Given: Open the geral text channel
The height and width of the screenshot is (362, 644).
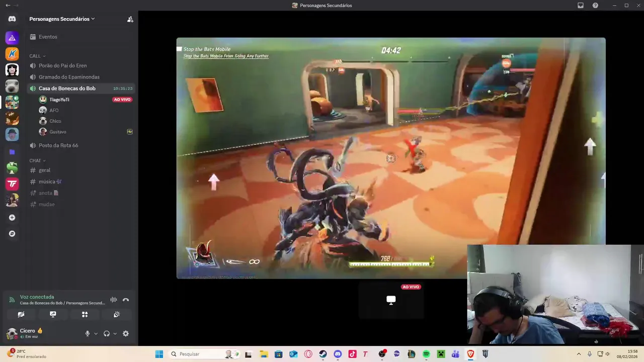Looking at the screenshot, I should pyautogui.click(x=82, y=170).
